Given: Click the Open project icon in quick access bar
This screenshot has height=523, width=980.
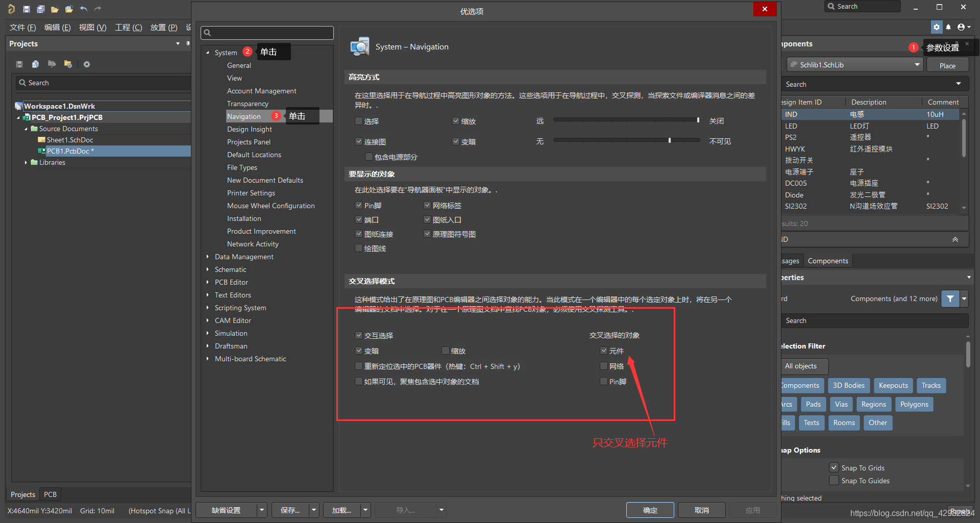Looking at the screenshot, I should (69, 9).
